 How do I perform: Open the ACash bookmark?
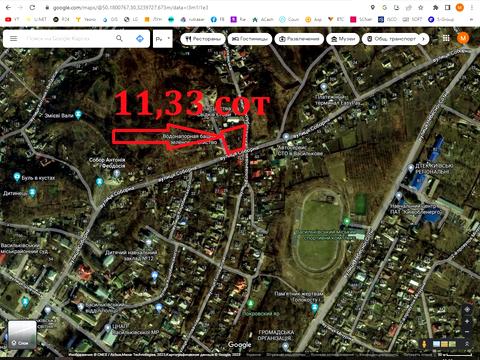pos(263,20)
